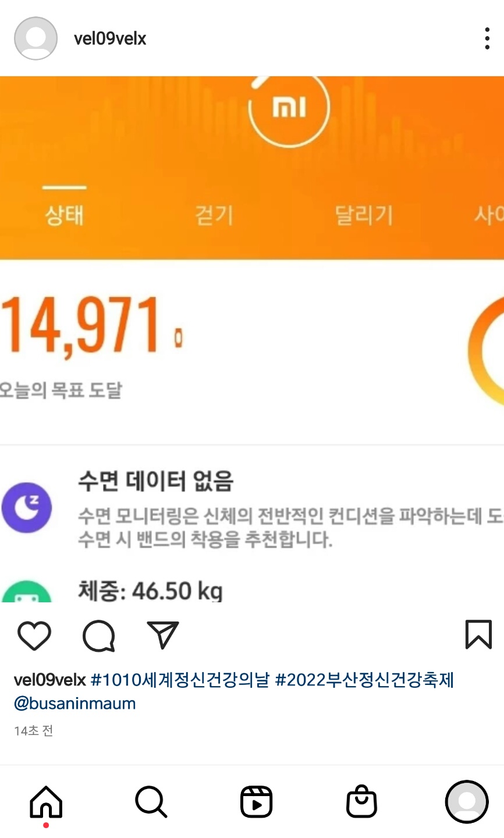Open the Reels tab
This screenshot has height=838, width=504.
257,802
